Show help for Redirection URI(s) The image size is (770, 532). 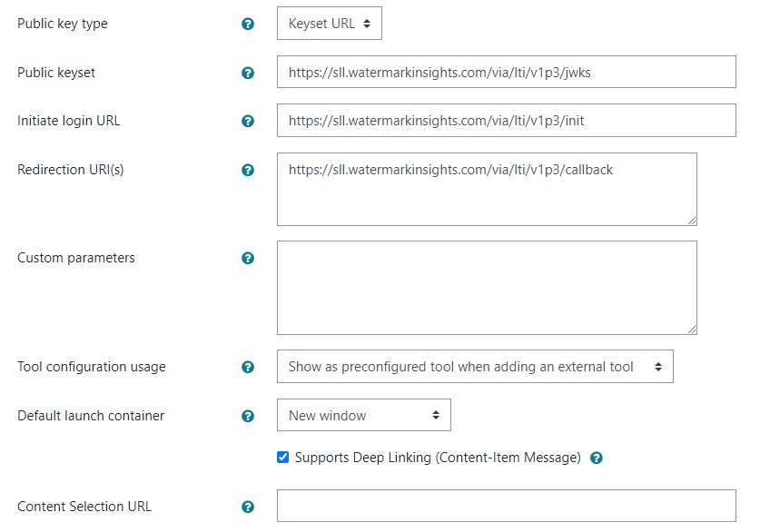coord(248,170)
